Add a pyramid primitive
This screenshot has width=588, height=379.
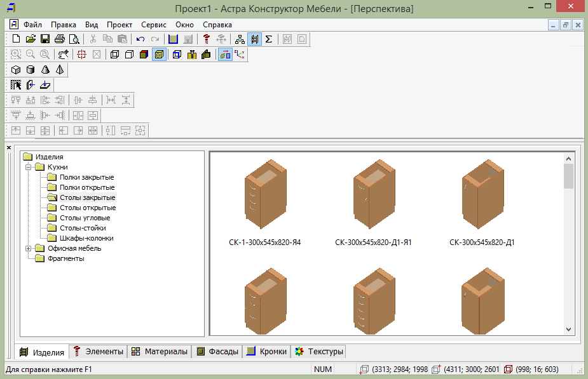click(60, 70)
